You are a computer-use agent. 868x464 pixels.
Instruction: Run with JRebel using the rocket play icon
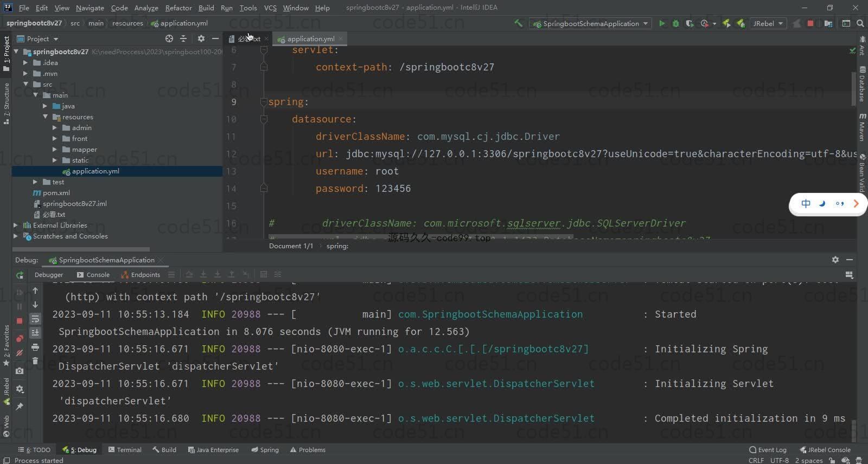click(x=726, y=23)
